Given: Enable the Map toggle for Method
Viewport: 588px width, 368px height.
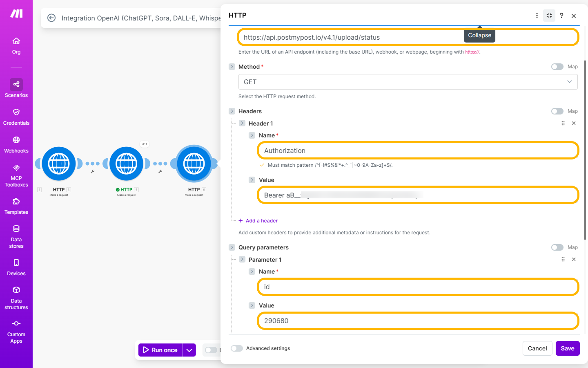Looking at the screenshot, I should coord(557,67).
